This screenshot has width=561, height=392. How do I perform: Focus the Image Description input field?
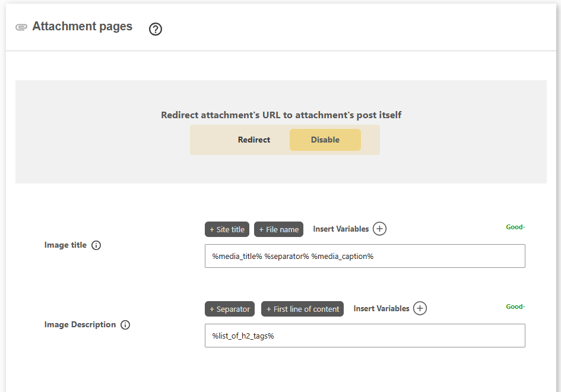(365, 336)
